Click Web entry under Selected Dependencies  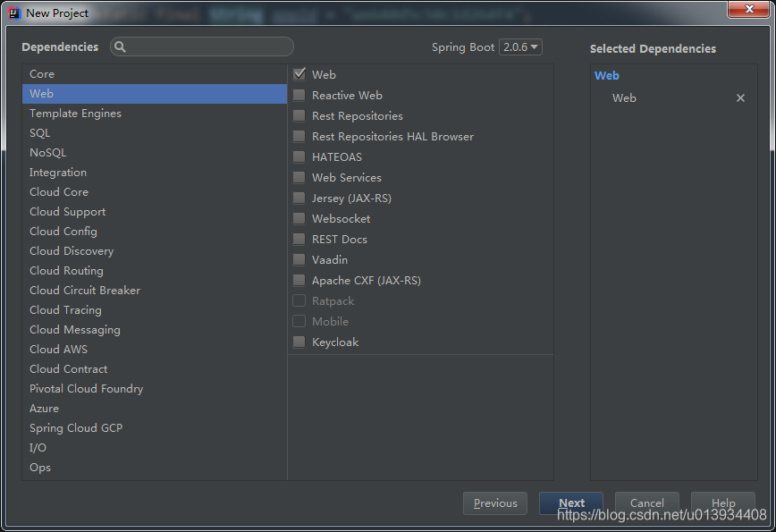click(x=624, y=98)
